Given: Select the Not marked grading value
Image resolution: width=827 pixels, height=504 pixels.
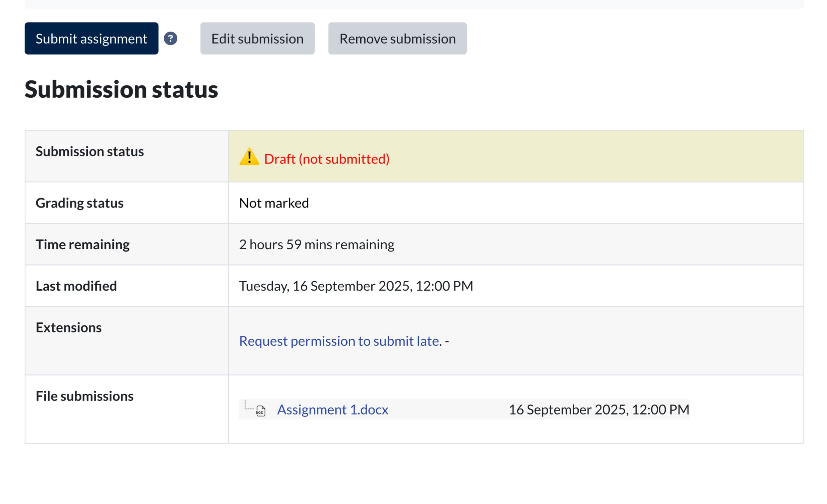Looking at the screenshot, I should [x=274, y=203].
